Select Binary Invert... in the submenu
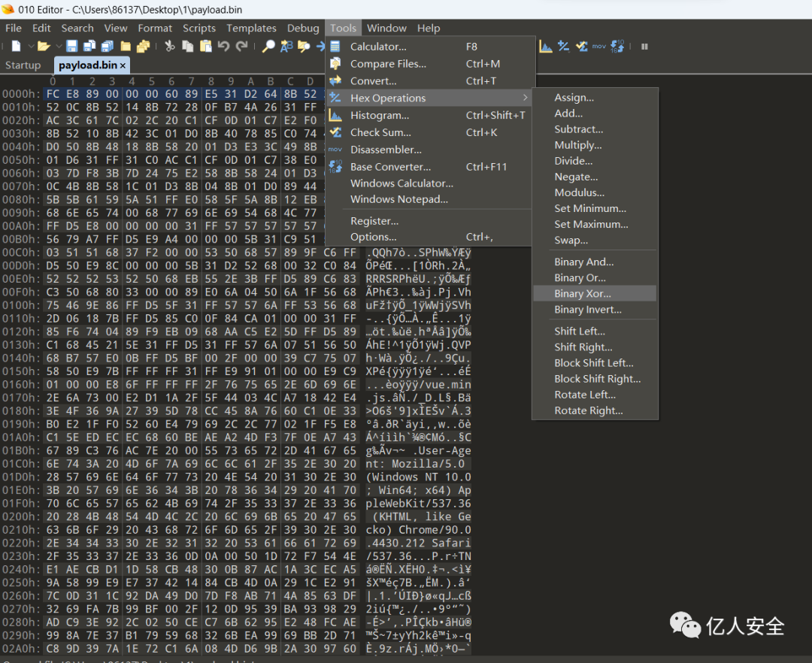The image size is (812, 663). pos(595,310)
